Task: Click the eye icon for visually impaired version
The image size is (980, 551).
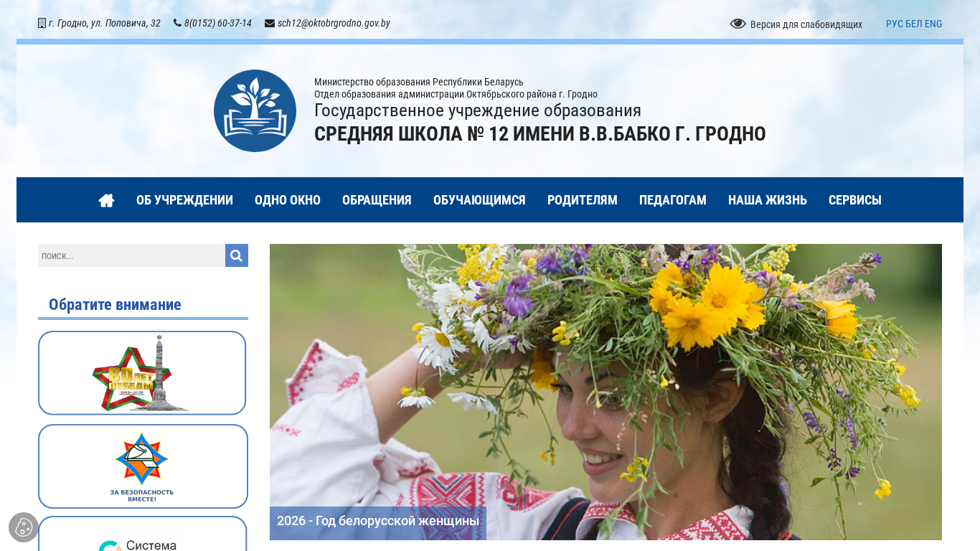Action: click(x=738, y=24)
